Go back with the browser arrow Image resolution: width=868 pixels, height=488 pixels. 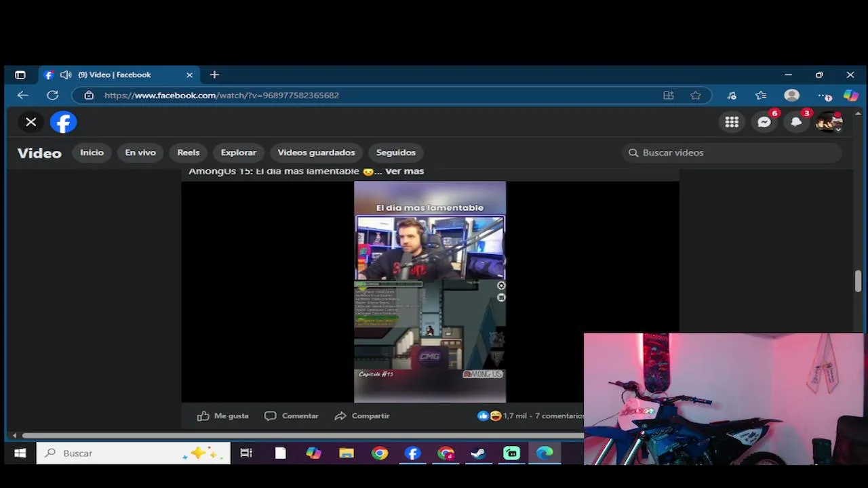22,96
